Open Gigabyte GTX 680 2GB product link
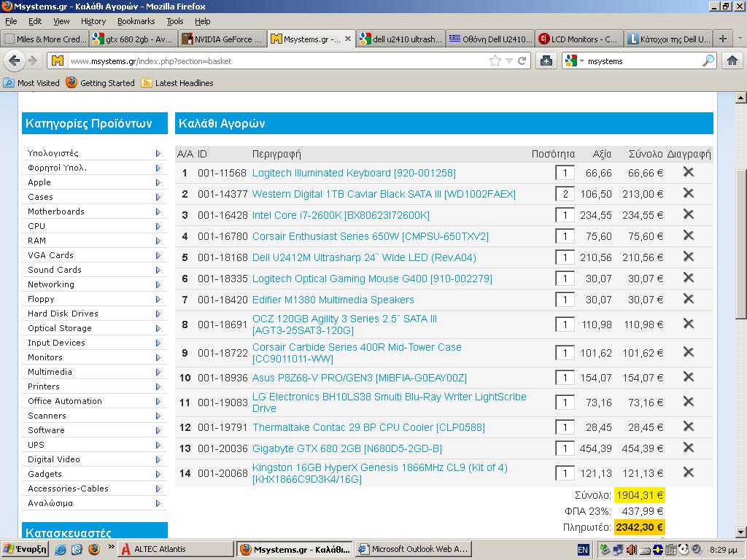Viewport: 747px width, 560px height. point(347,448)
